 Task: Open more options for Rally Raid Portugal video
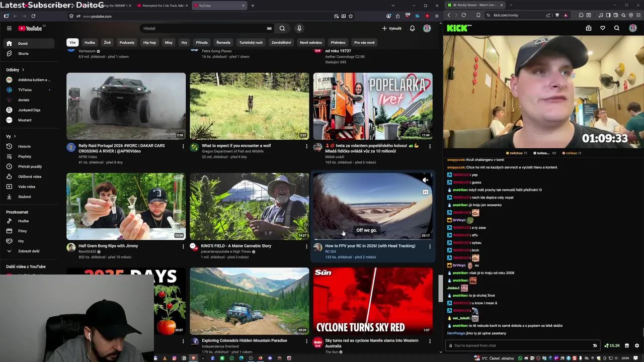(x=183, y=146)
